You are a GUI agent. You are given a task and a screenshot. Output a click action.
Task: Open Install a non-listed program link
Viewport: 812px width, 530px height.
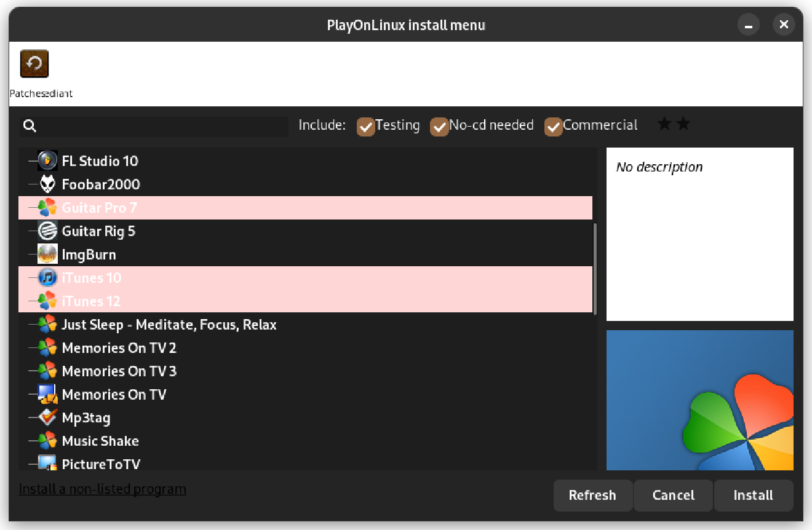(103, 489)
